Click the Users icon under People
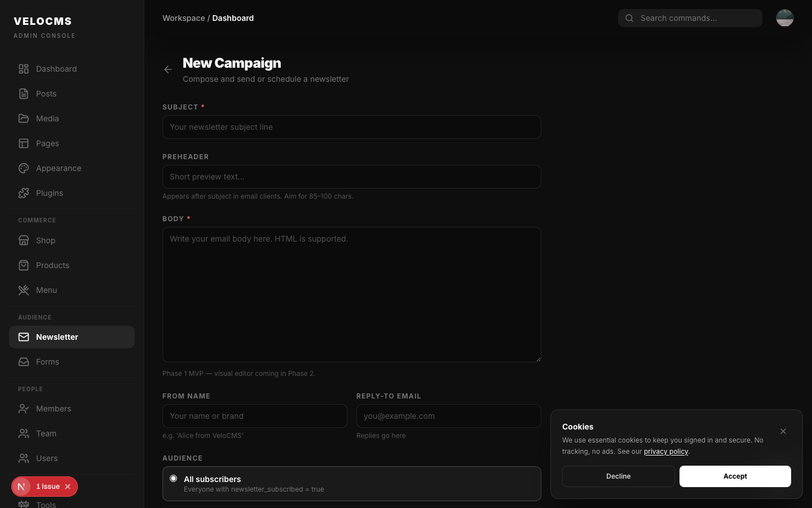 pos(23,458)
